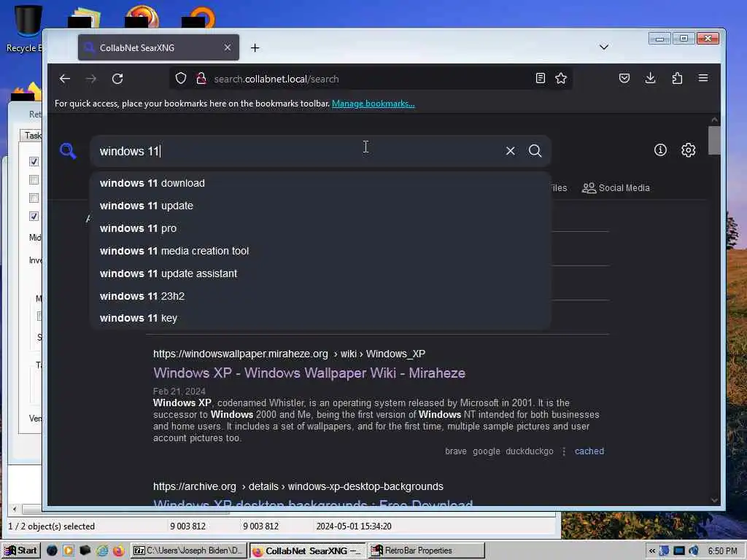Open tracking protection shield icon
Screen dimensions: 747x560
click(x=181, y=78)
